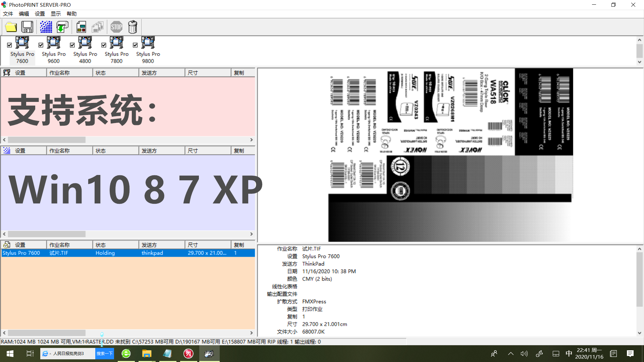This screenshot has height=362, width=644.
Task: Click the 68007.0K file size value
Action: tap(313, 331)
